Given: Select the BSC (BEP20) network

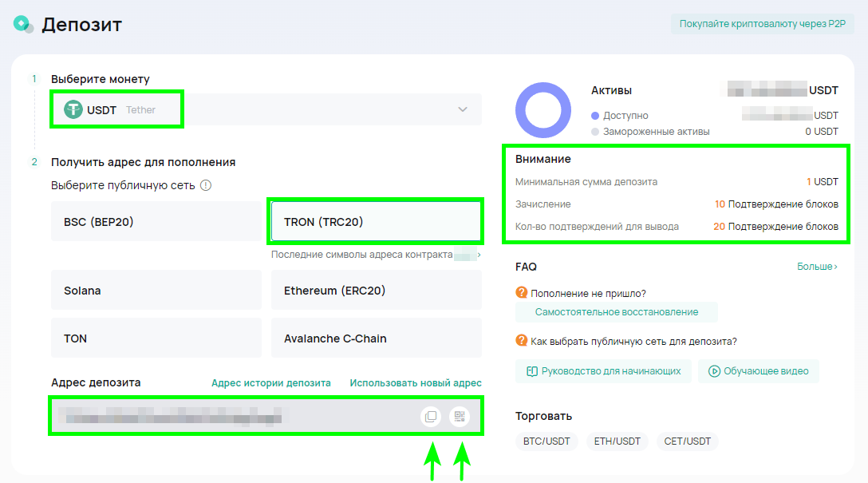Looking at the screenshot, I should 156,222.
